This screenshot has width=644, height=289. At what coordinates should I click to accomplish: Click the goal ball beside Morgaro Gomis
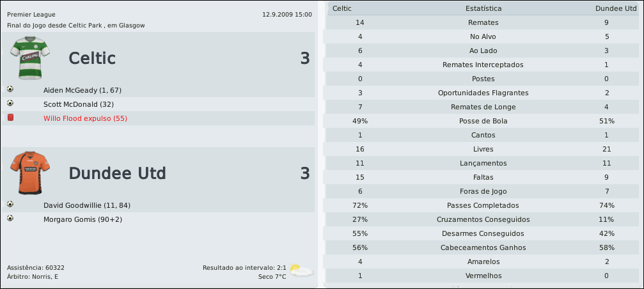[10, 219]
